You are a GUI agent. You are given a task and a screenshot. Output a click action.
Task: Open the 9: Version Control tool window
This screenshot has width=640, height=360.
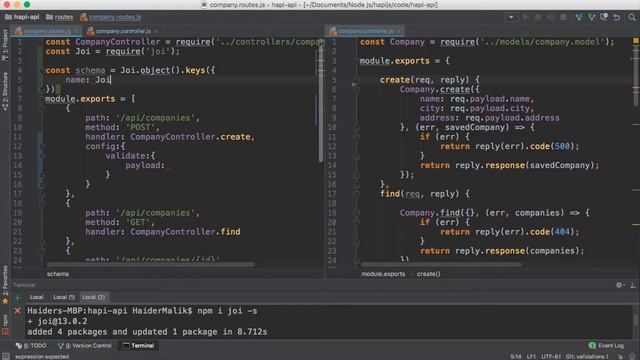point(85,346)
